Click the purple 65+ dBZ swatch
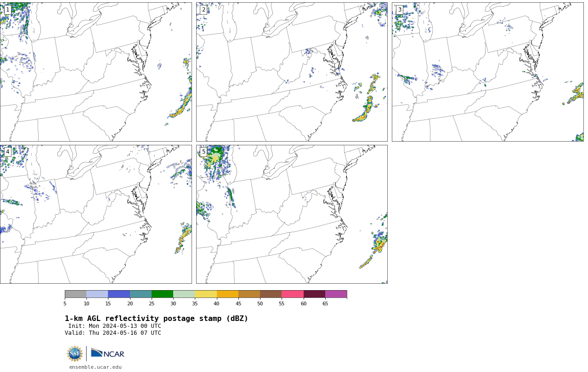Viewport: 588px width, 372px height. point(336,294)
